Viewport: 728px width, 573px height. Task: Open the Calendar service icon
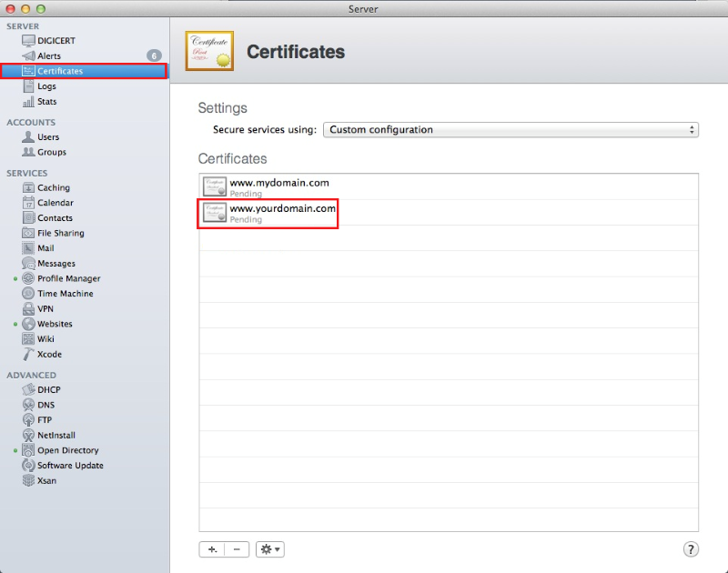[x=28, y=203]
